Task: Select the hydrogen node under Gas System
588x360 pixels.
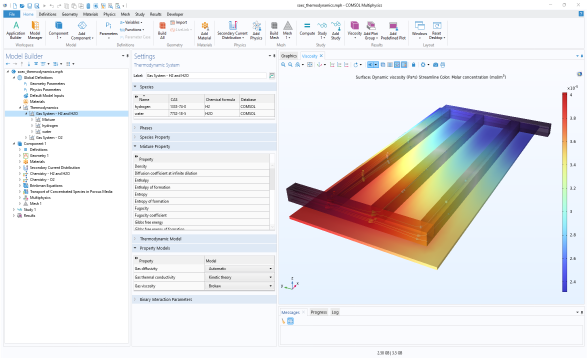Action: pos(50,126)
